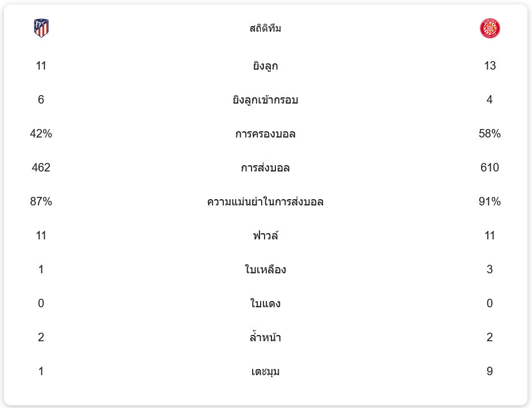This screenshot has width=532, height=408.
Task: Click the Atletico Madrid club crest
Action: [x=41, y=28]
